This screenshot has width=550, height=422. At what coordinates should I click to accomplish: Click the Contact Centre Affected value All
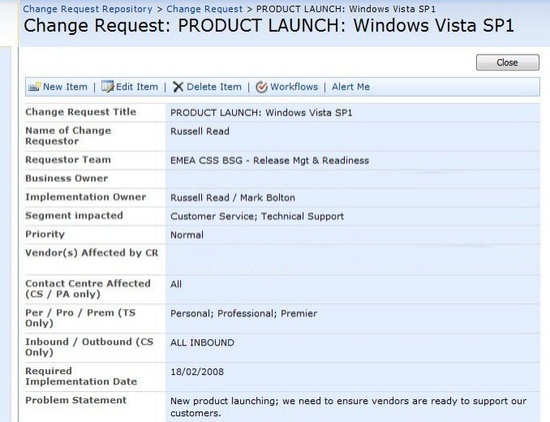pyautogui.click(x=176, y=284)
